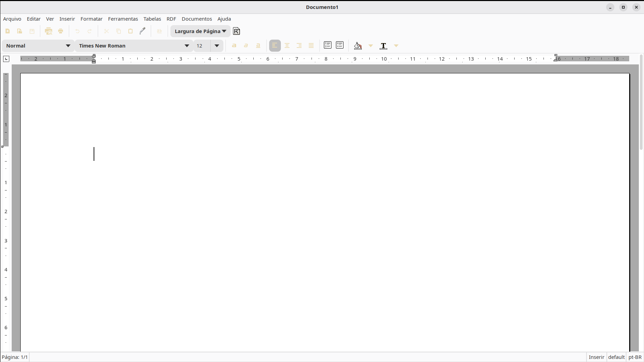Click the pt-BR language indicator
Viewport: 644px width, 362px height.
tap(635, 357)
